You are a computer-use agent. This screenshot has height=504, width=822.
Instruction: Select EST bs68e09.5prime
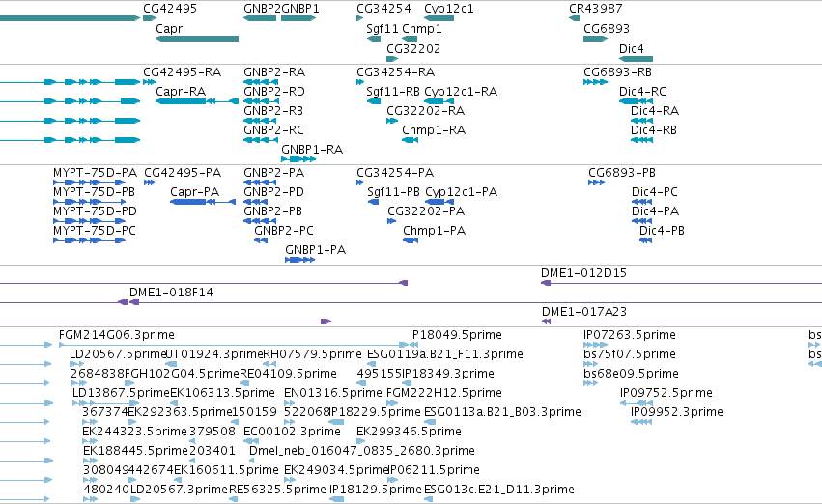click(631, 374)
